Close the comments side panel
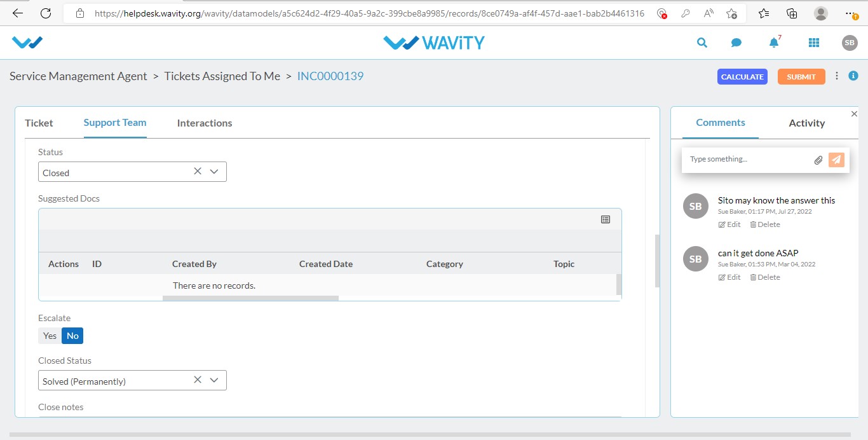 click(x=854, y=114)
